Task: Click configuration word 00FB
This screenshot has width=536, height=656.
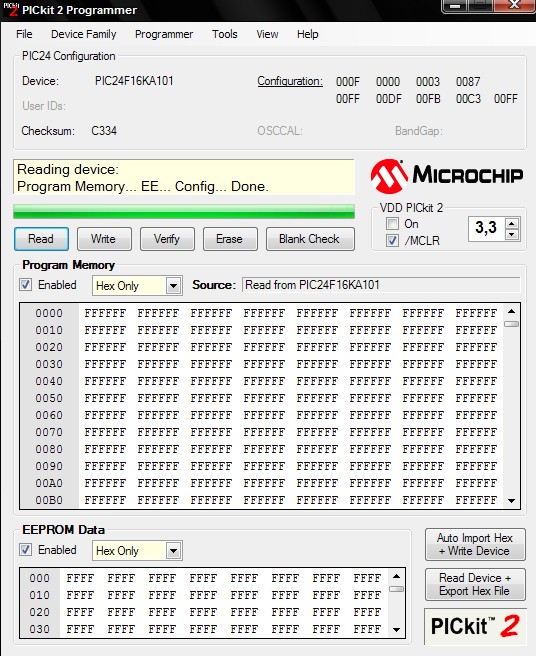Action: pyautogui.click(x=428, y=99)
